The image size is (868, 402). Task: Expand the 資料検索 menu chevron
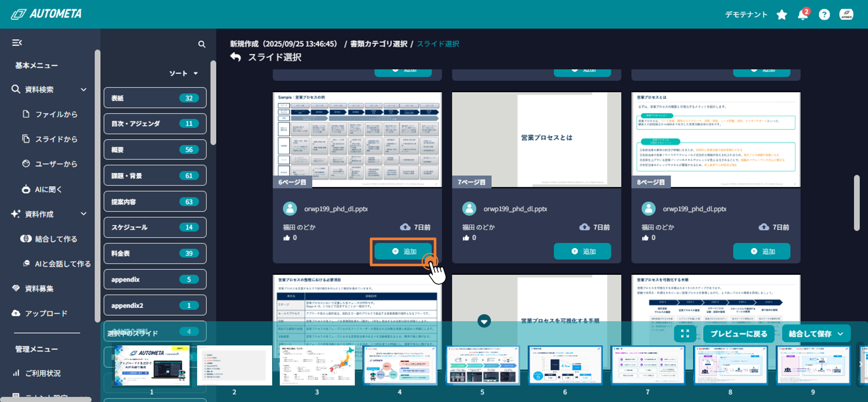(84, 90)
